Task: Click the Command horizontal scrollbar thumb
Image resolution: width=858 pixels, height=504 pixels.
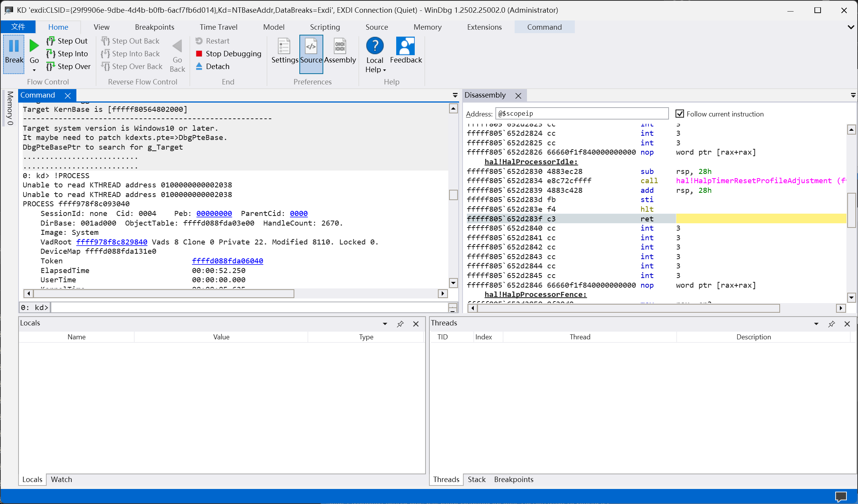Action: (164, 293)
